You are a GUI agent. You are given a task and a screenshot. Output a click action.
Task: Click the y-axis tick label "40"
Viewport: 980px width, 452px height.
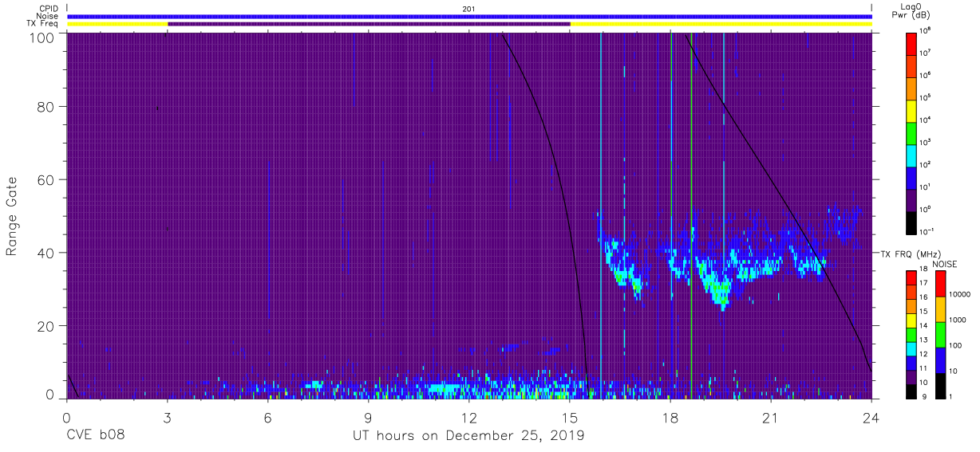[45, 254]
